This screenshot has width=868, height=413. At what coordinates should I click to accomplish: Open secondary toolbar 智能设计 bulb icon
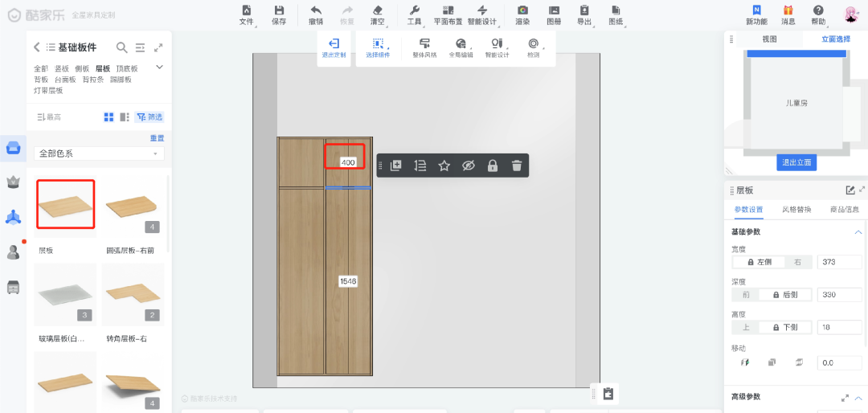[497, 48]
